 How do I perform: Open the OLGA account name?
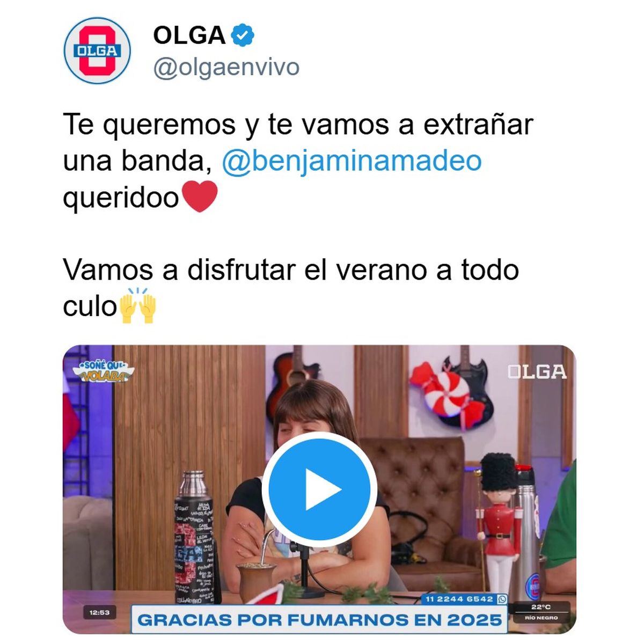(189, 35)
